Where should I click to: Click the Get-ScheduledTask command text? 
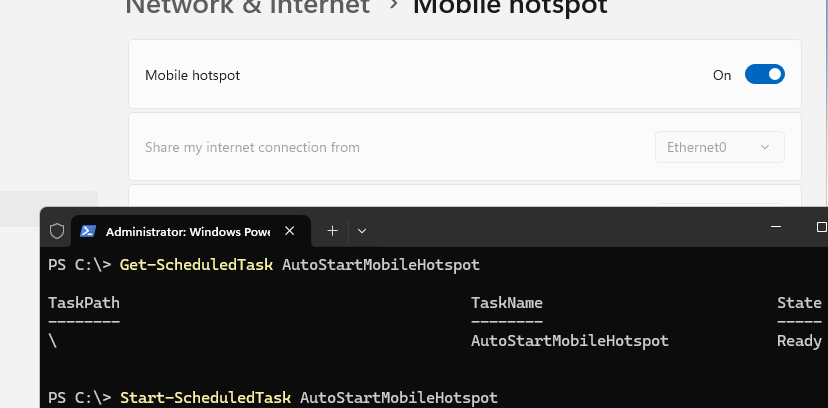(197, 265)
